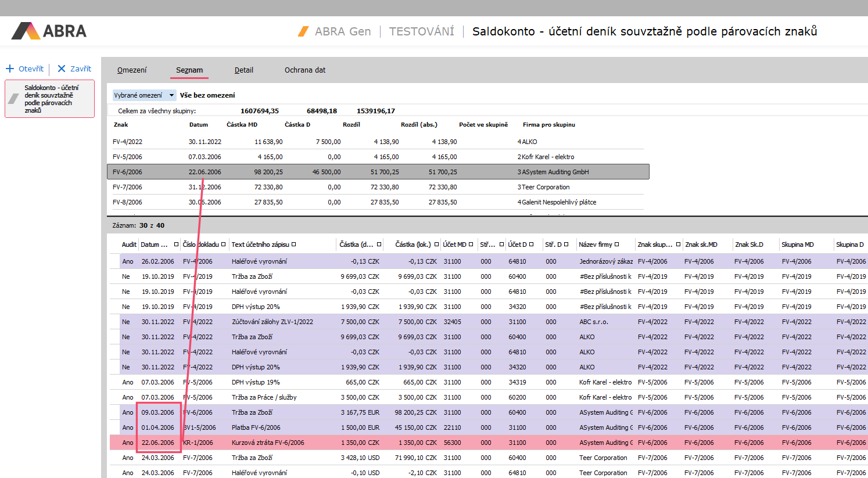Viewport: 868px width, 478px height.
Task: Go to the Ochrana dat tab
Action: (x=304, y=70)
